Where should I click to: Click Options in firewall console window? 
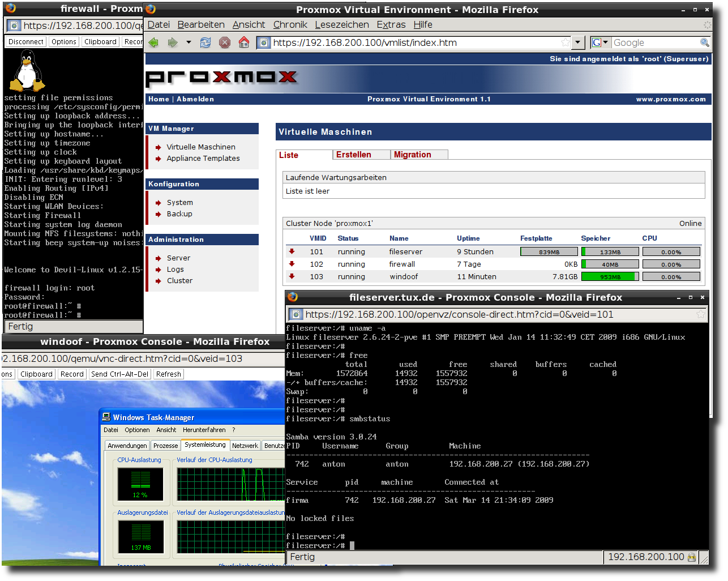click(64, 42)
